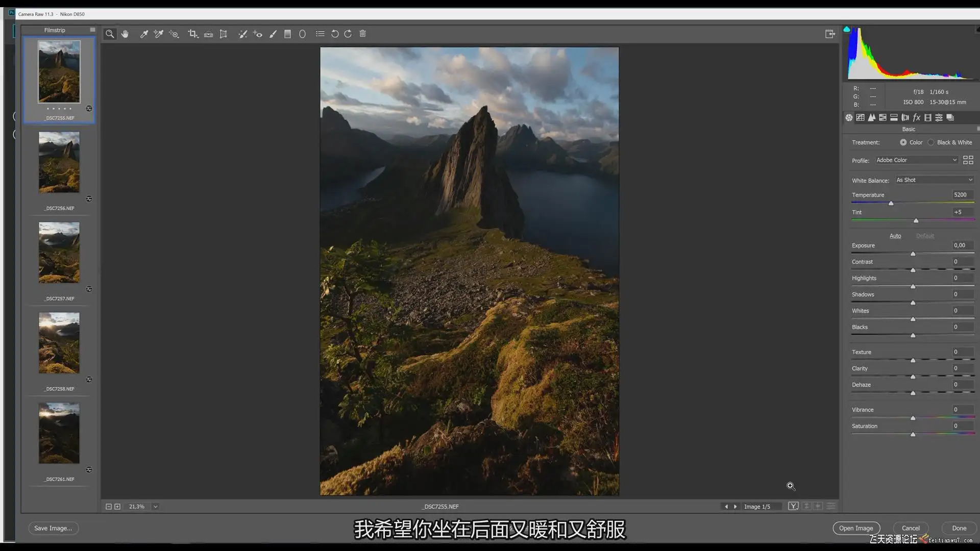
Task: Select the Graduated Filter tool
Action: point(287,34)
